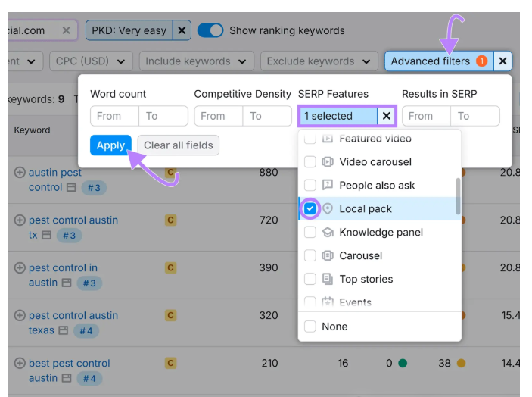532x397 pixels.
Task: Click the Word count From field
Action: pos(114,116)
